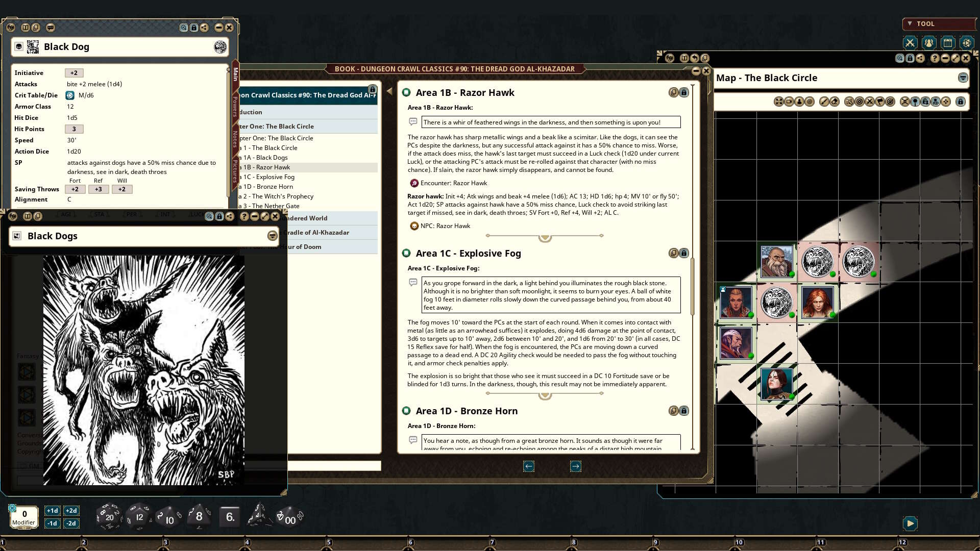Collapse the Area 1D section

(406, 411)
